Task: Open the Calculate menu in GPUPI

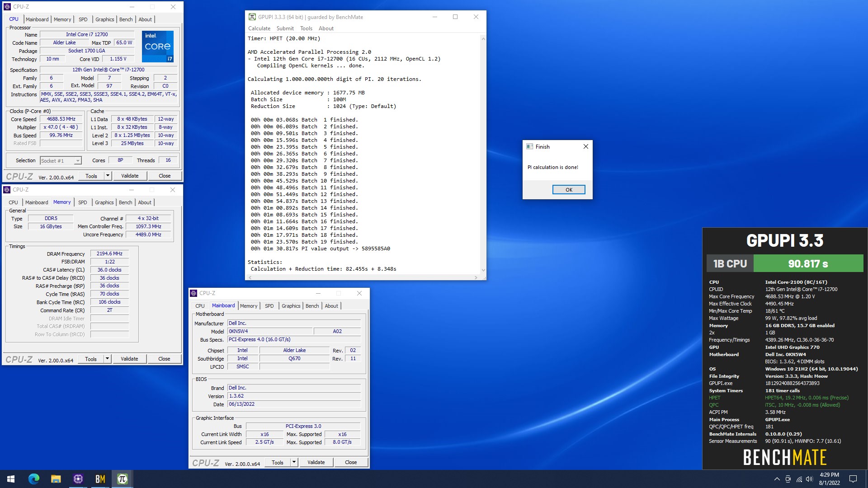Action: 259,28
